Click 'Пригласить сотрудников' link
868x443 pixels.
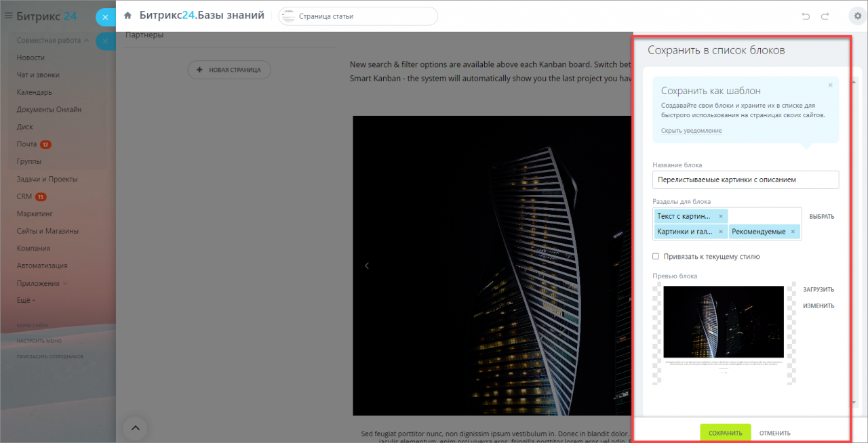tap(50, 356)
